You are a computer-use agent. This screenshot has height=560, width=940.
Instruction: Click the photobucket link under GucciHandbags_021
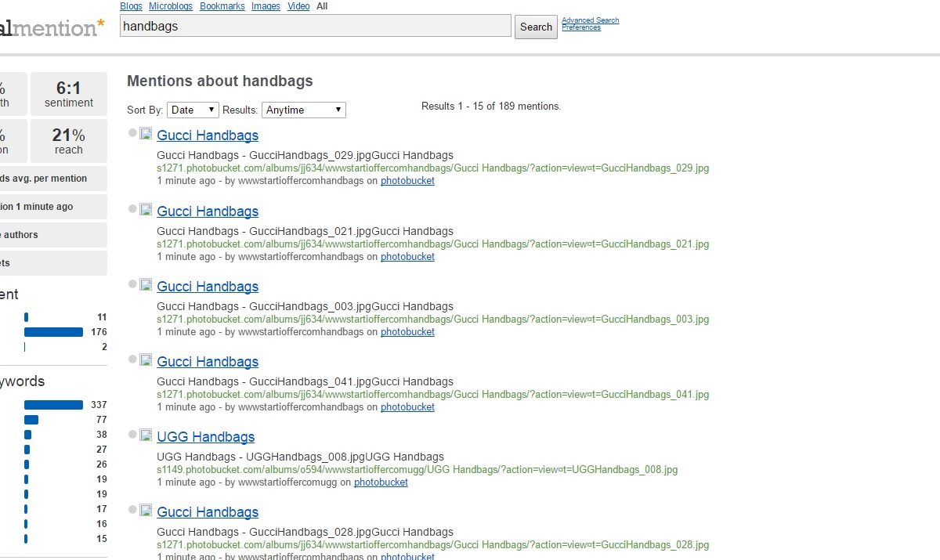[x=407, y=257]
